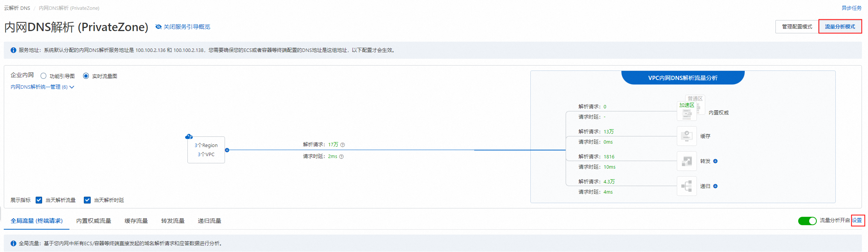Turn off the 流量分析开启 switch
This screenshot has height=252, width=868.
point(807,221)
